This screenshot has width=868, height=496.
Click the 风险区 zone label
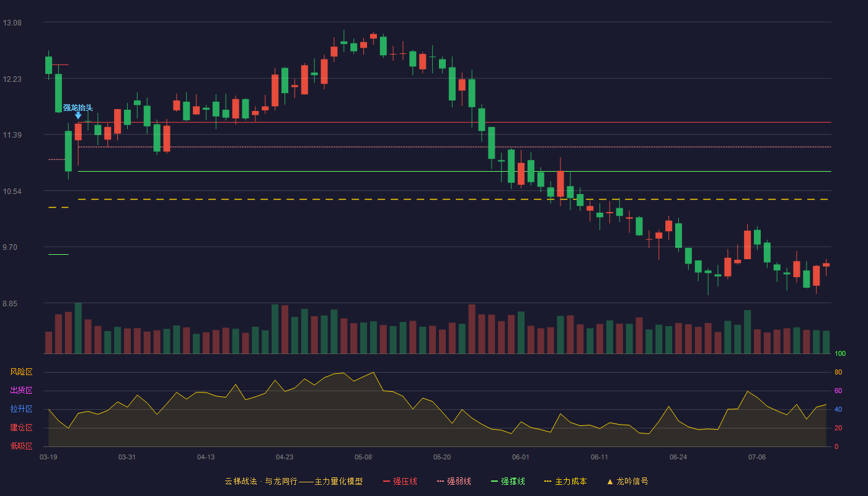coord(21,372)
